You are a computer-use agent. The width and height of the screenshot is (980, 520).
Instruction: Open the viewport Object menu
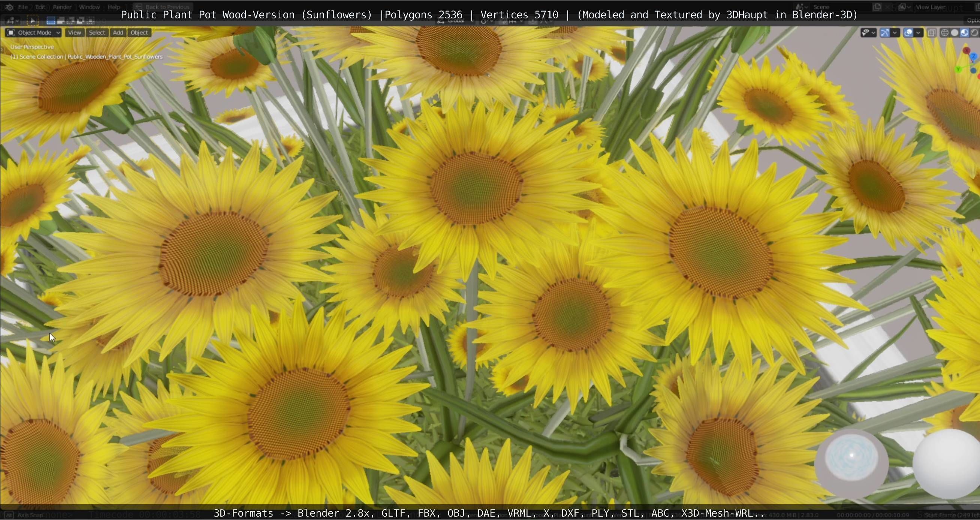139,33
